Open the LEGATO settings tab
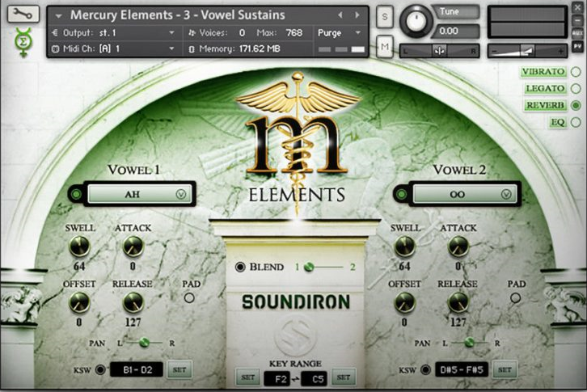 click(545, 88)
